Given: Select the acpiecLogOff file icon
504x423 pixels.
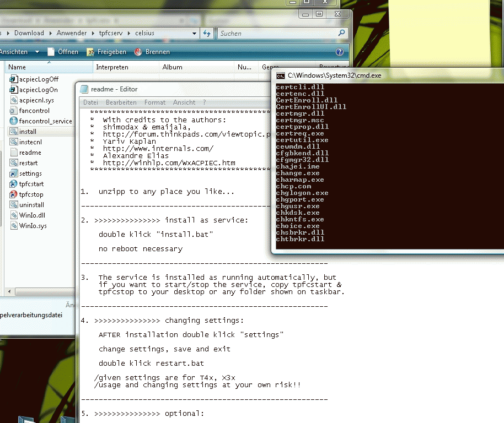Looking at the screenshot, I should (13, 79).
